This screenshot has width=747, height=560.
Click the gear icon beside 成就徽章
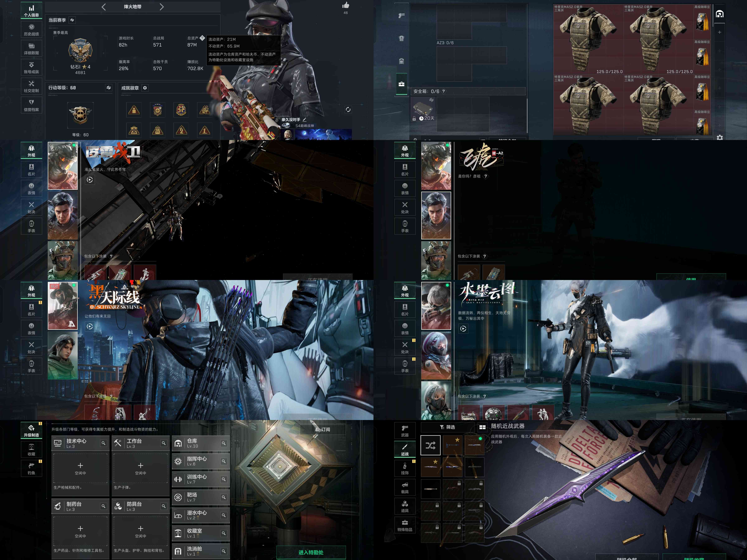(145, 88)
